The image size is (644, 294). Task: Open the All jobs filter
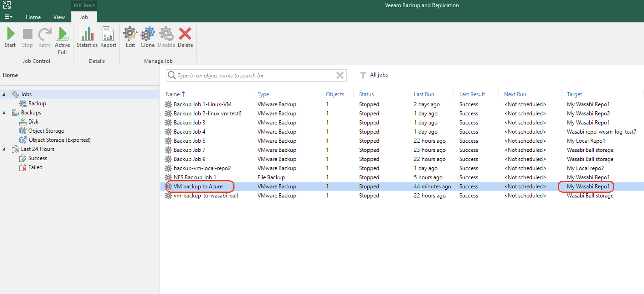(379, 75)
